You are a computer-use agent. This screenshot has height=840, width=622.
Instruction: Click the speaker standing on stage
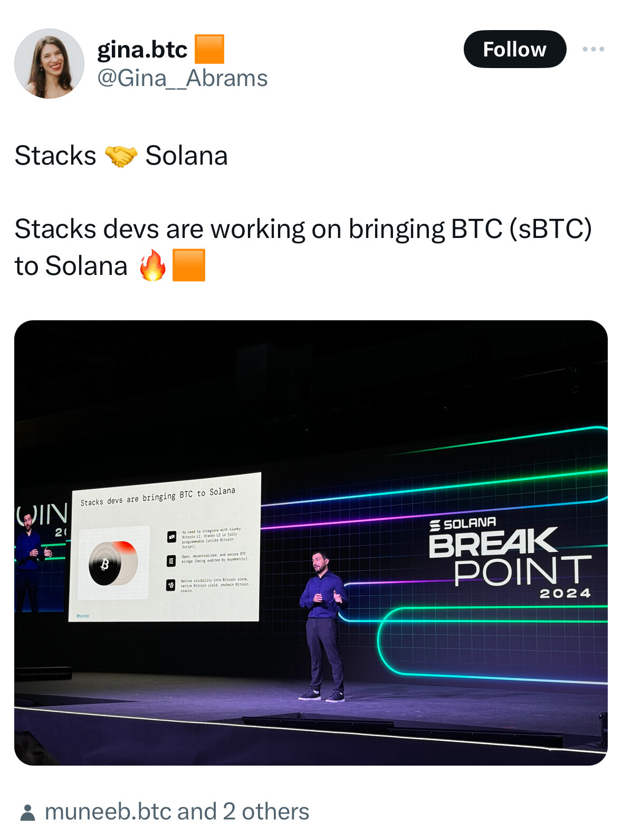pyautogui.click(x=323, y=626)
